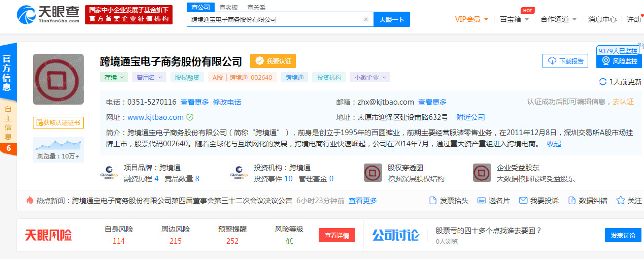Click the 数据纠错 icon button
The height and width of the screenshot is (259, 644).
[x=588, y=201]
